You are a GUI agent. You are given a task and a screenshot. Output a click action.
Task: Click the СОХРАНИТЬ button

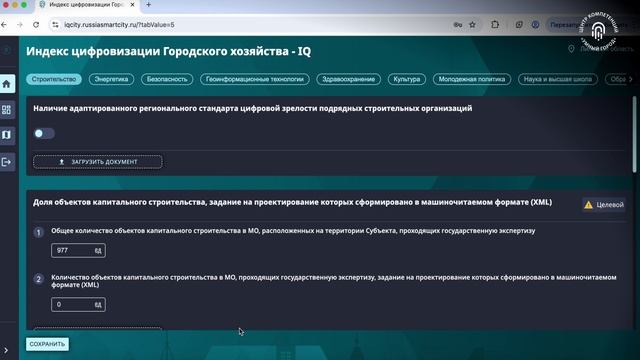(47, 344)
